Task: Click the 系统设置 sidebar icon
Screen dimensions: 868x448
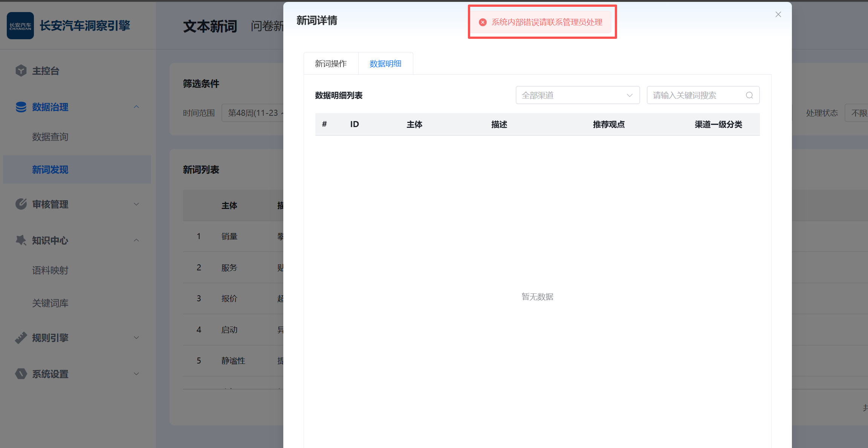Action: point(21,374)
